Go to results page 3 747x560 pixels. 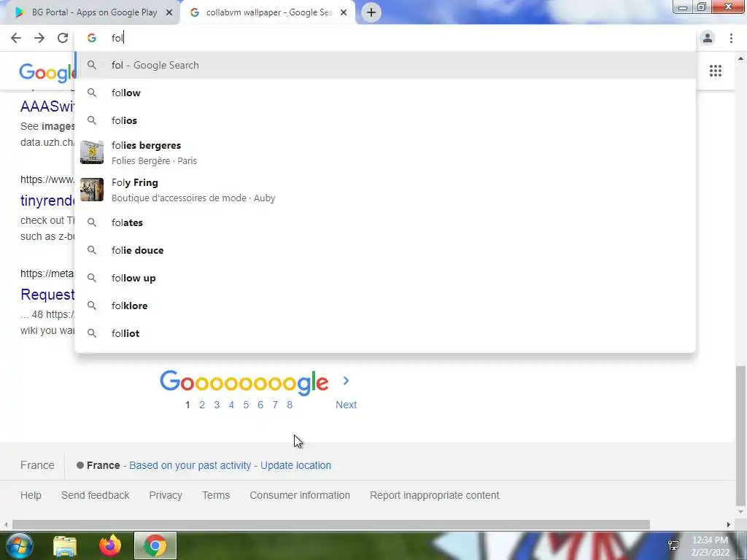217,405
